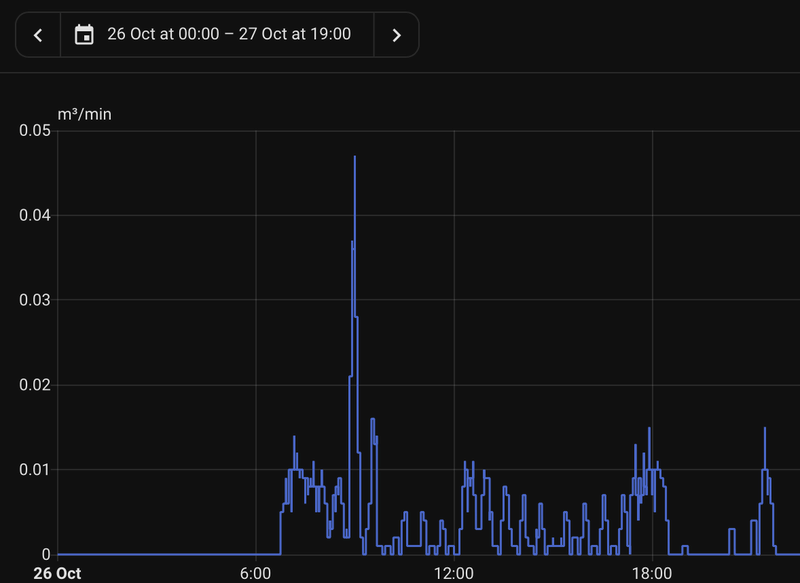
Task: Click the bold 26 Oct axis label
Action: 57,573
